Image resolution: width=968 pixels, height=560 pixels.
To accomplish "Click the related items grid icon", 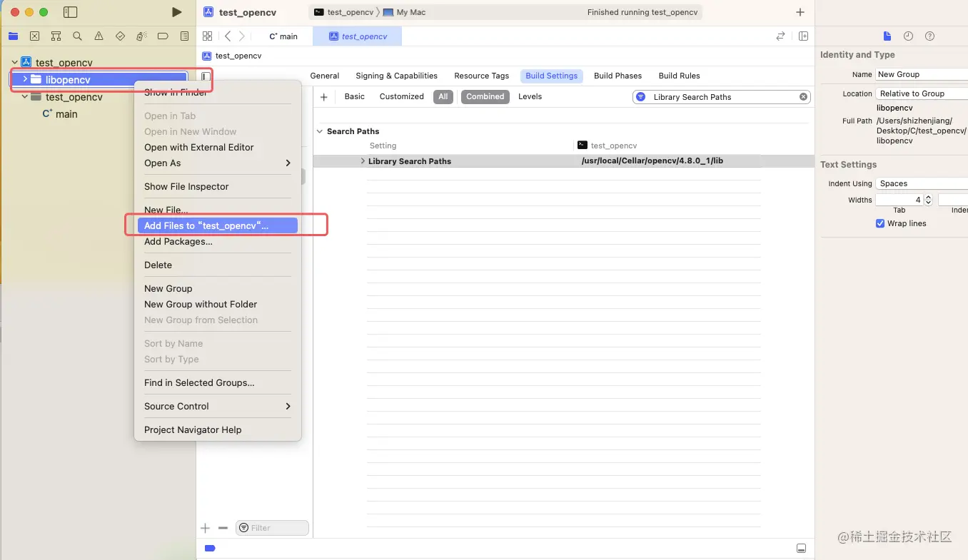I will 207,36.
